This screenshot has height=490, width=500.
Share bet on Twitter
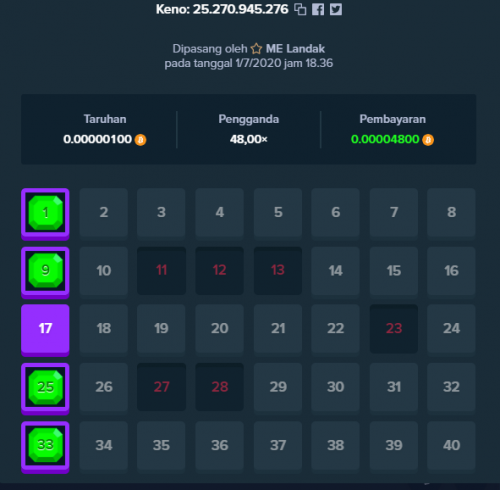tap(336, 9)
